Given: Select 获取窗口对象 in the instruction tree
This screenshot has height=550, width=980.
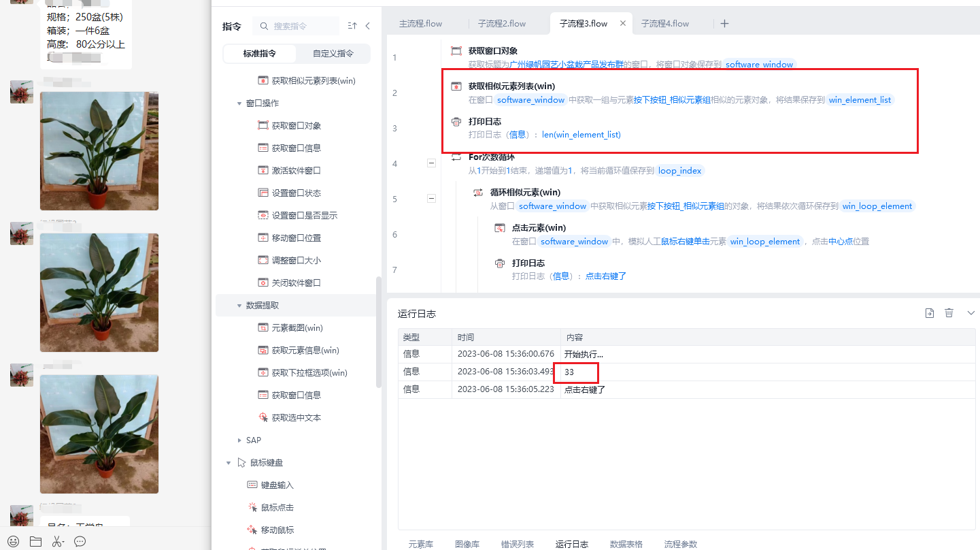Looking at the screenshot, I should [289, 125].
